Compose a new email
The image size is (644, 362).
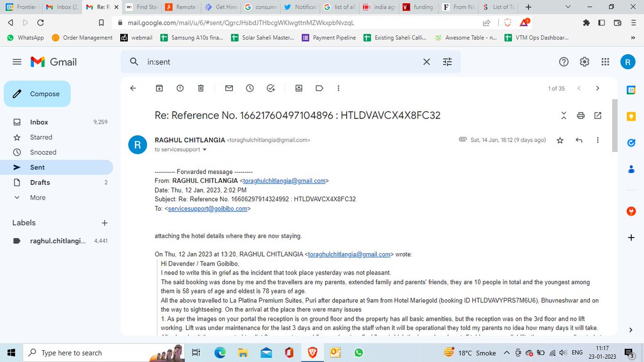click(37, 94)
